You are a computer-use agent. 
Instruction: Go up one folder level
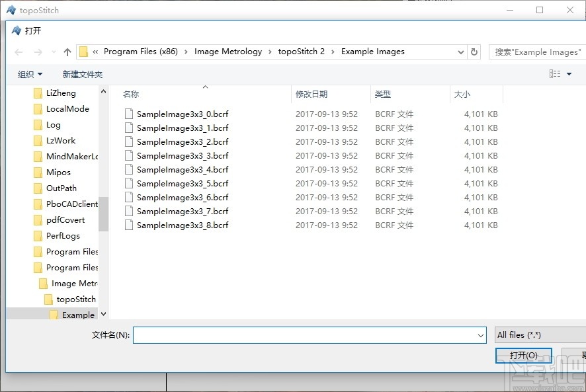click(x=67, y=52)
